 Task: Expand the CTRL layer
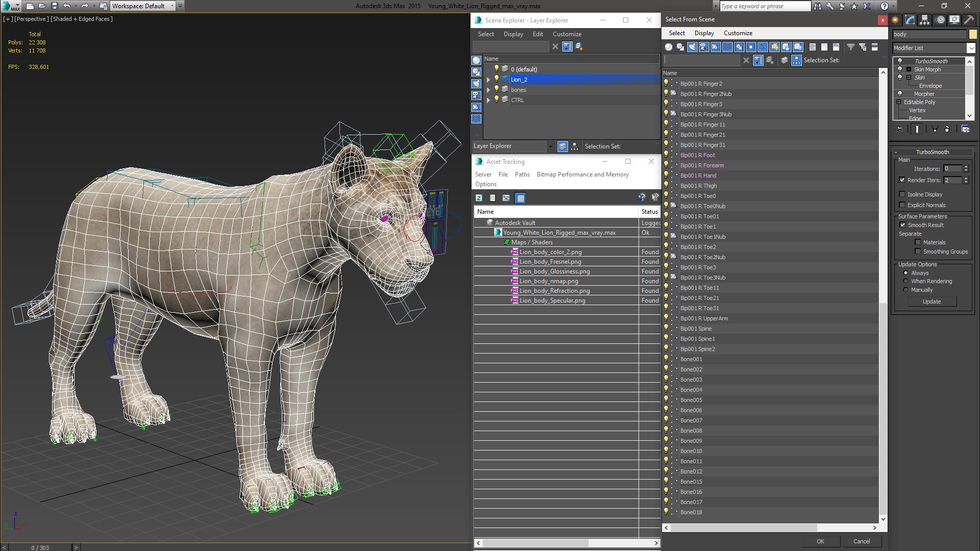[488, 100]
